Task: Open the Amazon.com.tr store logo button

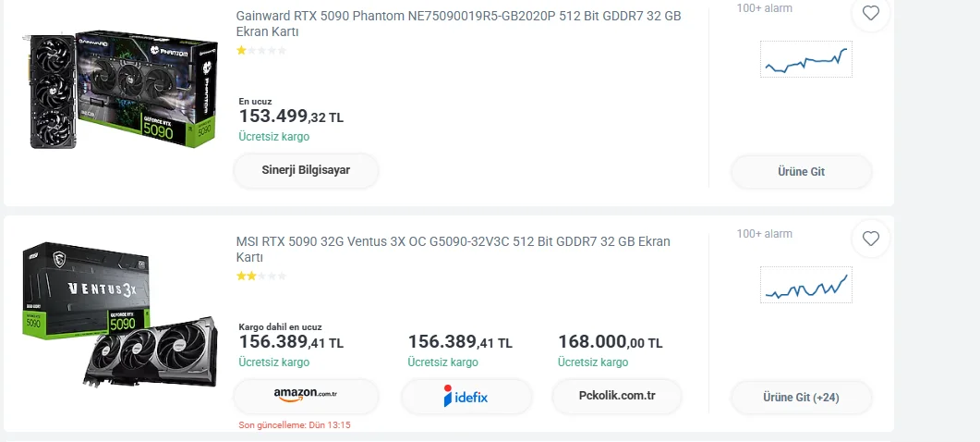Action: click(306, 396)
